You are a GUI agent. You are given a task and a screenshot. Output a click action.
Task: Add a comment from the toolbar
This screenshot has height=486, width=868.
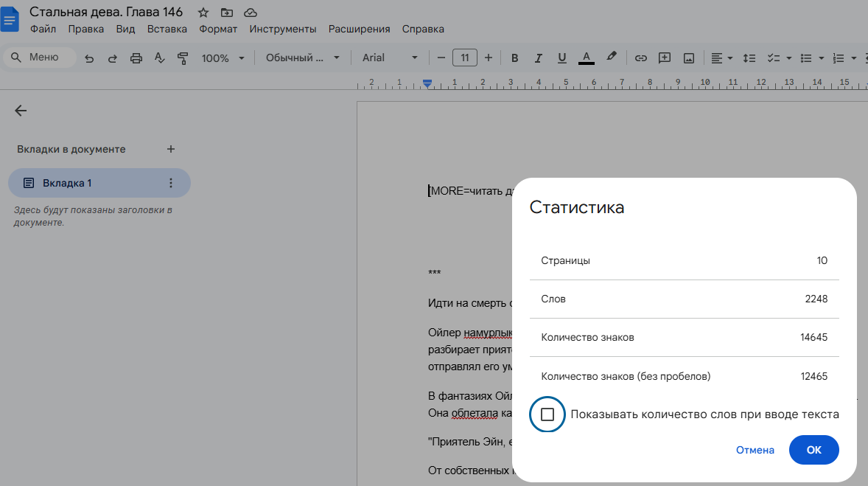665,58
